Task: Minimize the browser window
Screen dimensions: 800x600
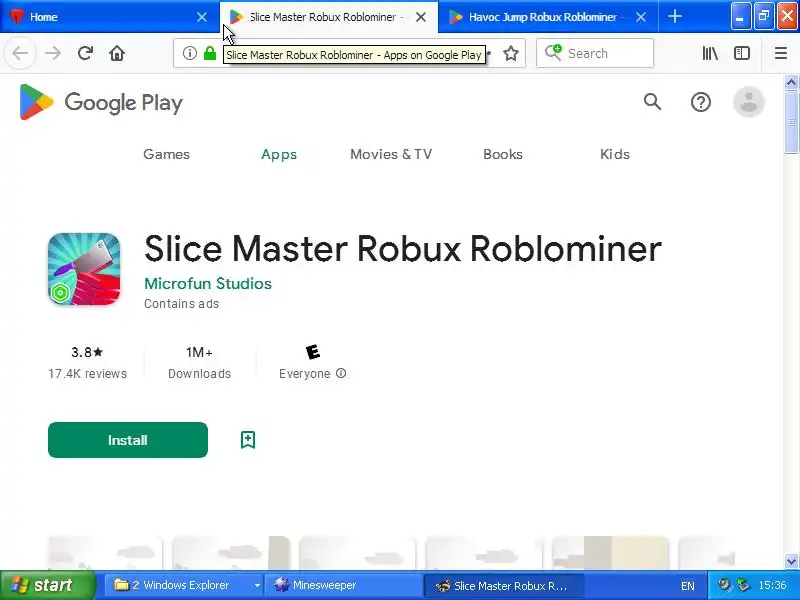Action: point(740,17)
